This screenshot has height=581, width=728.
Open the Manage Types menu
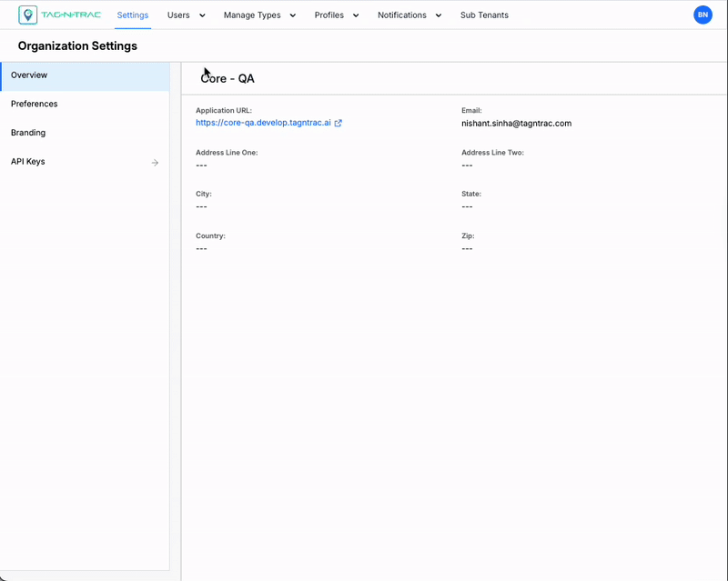tap(252, 15)
